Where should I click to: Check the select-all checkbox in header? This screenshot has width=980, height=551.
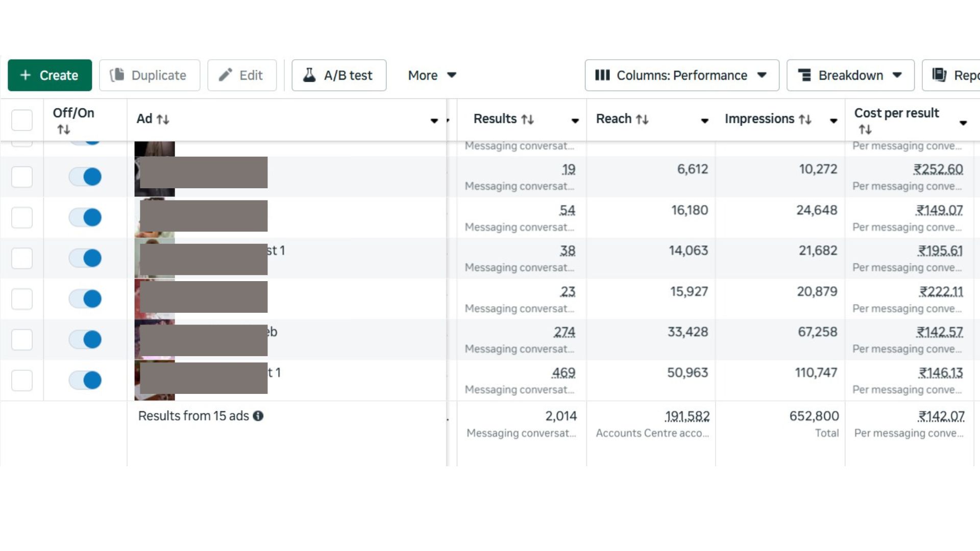tap(22, 120)
